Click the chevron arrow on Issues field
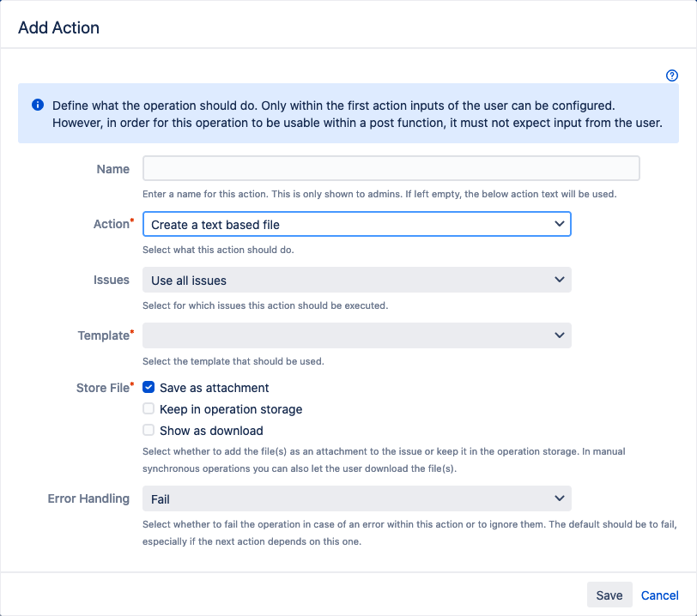This screenshot has height=616, width=697. coord(560,280)
